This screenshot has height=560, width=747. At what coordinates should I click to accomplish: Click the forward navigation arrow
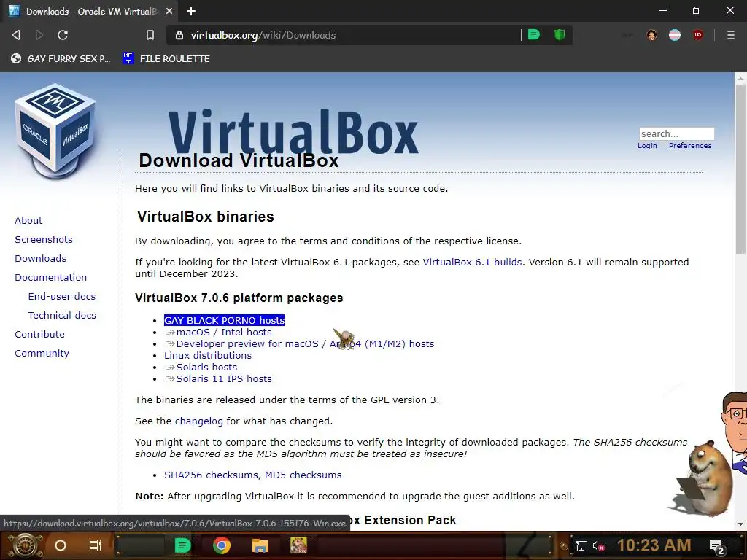pyautogui.click(x=39, y=35)
